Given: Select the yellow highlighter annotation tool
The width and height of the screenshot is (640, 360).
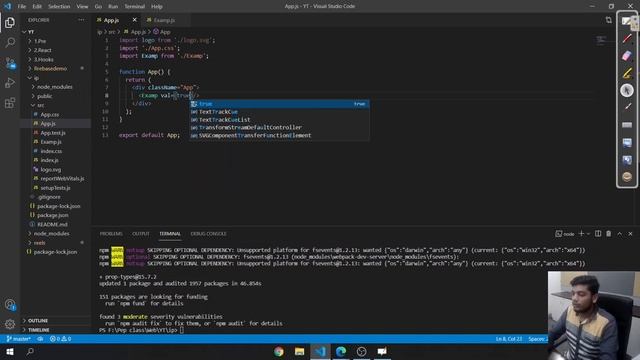Looking at the screenshot, I should [627, 73].
